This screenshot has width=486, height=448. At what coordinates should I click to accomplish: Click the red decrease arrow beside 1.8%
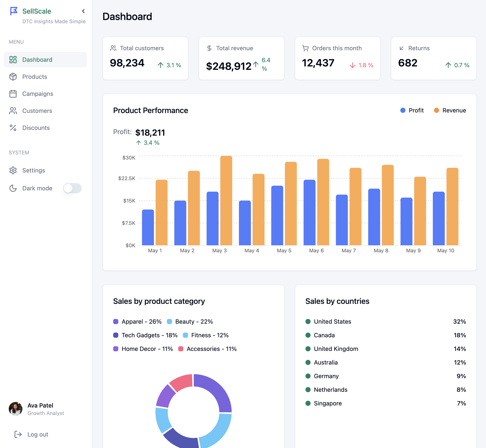[x=352, y=65]
